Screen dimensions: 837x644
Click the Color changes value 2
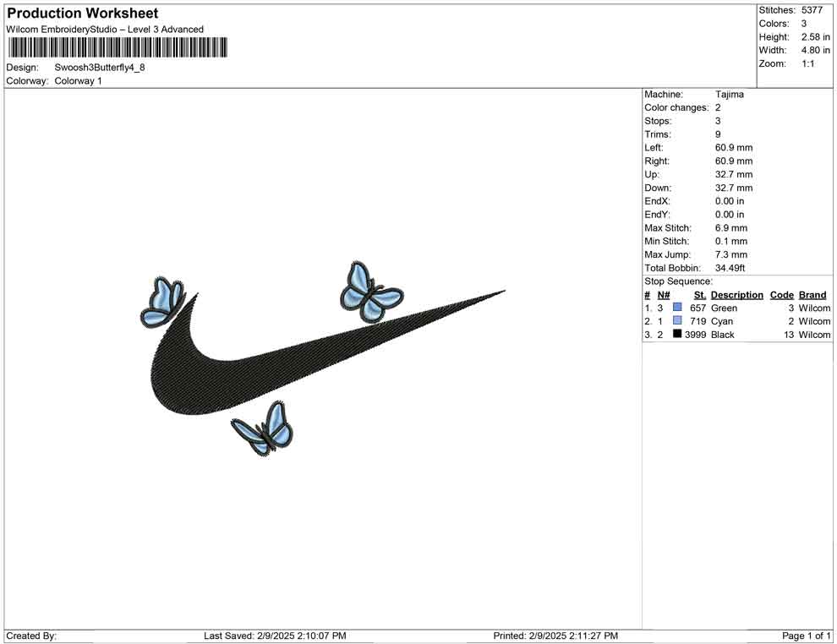(718, 108)
